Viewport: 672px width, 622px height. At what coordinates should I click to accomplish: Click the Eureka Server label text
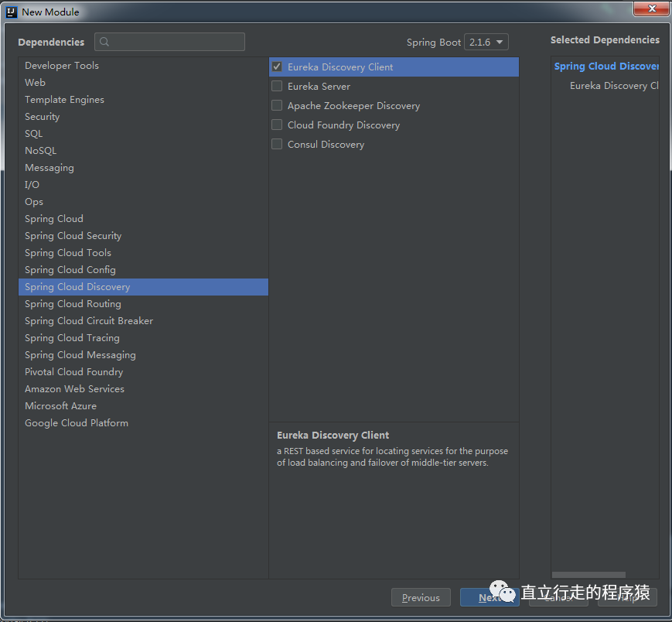click(x=319, y=87)
